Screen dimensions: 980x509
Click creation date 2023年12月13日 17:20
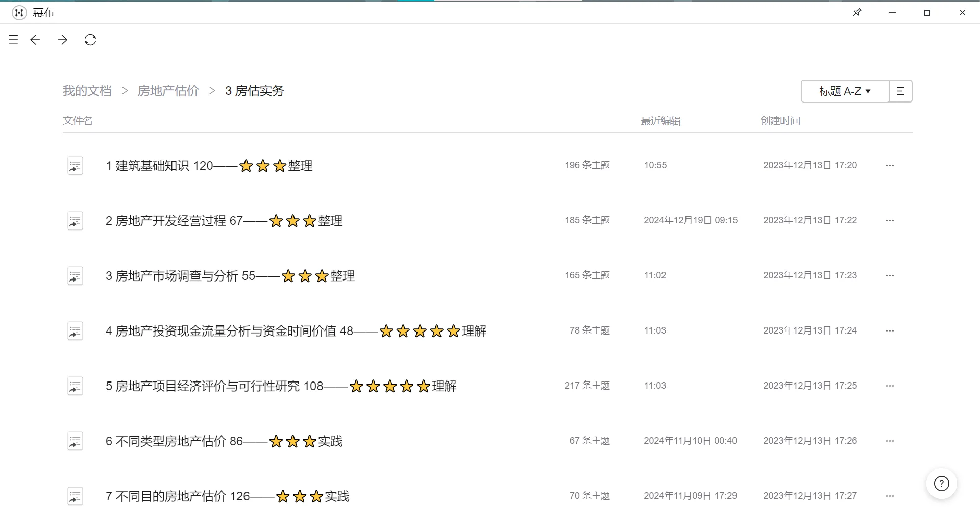tap(810, 165)
